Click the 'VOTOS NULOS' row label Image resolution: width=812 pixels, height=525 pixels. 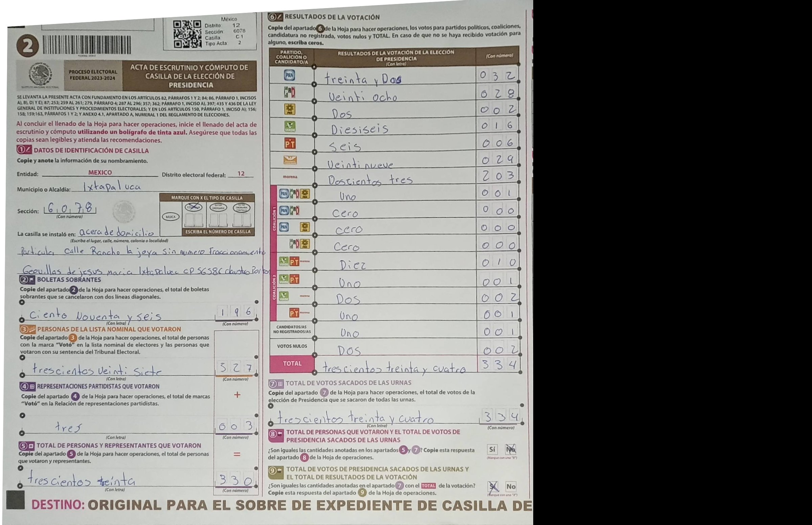(x=292, y=346)
